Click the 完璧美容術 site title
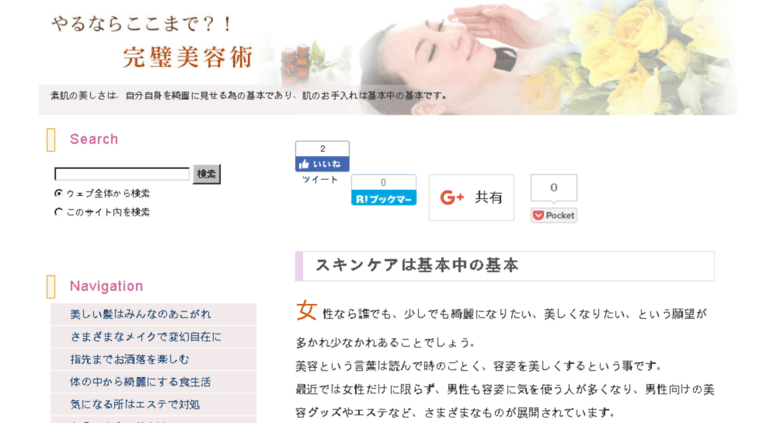This screenshot has width=777, height=423. click(188, 57)
